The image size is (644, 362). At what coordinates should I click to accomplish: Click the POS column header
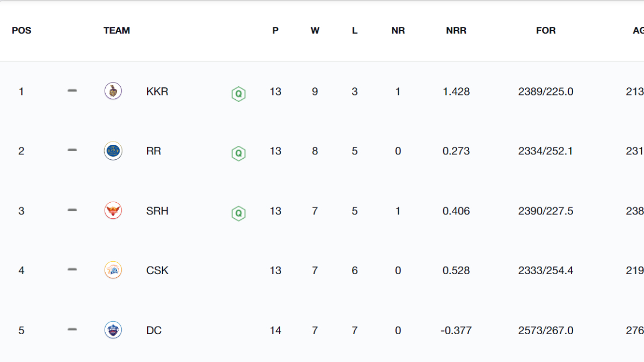tap(21, 31)
